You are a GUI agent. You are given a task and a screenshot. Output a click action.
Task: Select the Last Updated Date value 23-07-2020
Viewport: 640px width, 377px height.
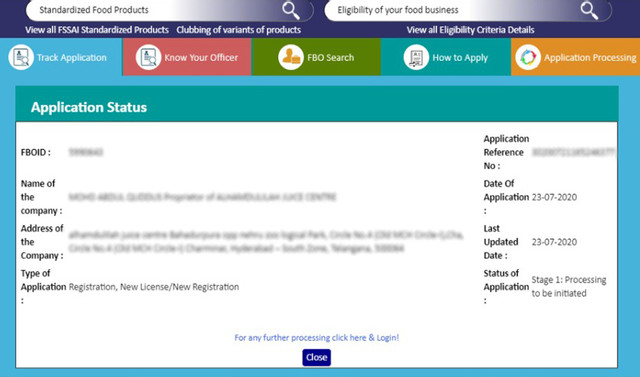coord(554,242)
